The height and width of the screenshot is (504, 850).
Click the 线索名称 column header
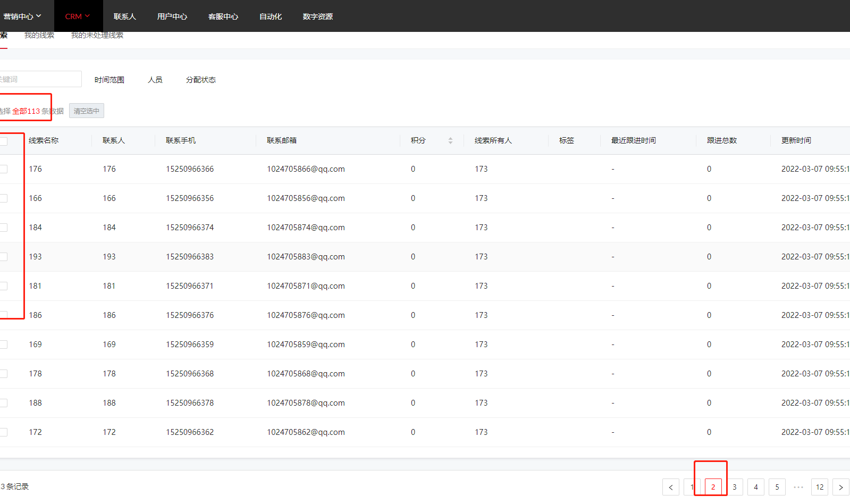click(x=44, y=140)
